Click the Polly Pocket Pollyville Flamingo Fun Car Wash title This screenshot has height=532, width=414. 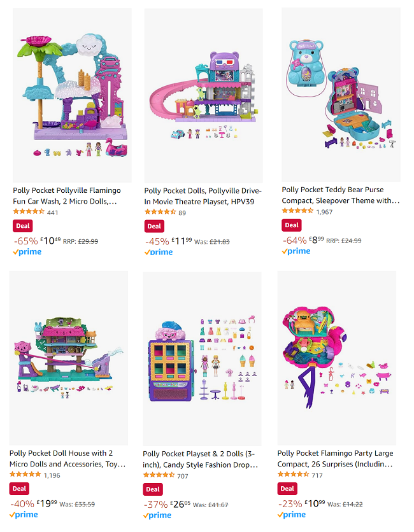[x=67, y=196]
